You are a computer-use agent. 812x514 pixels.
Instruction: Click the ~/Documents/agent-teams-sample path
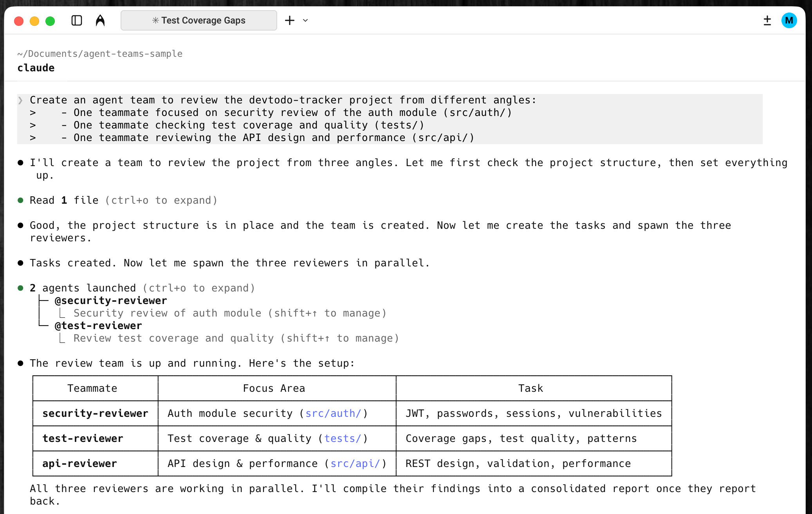(100, 54)
